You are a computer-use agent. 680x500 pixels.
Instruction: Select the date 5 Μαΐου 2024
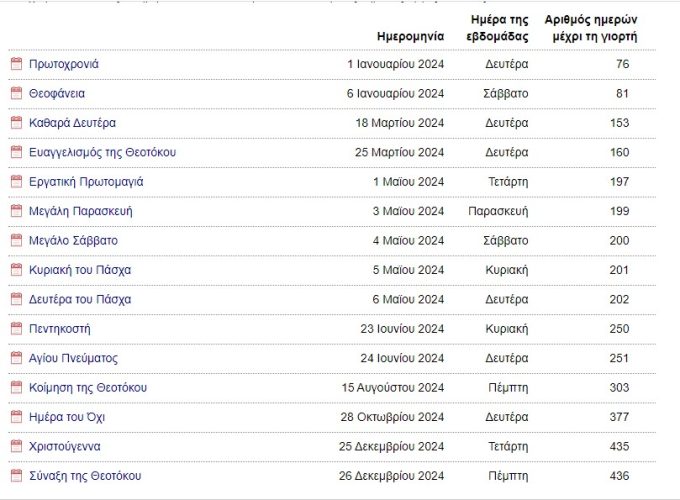(x=408, y=270)
